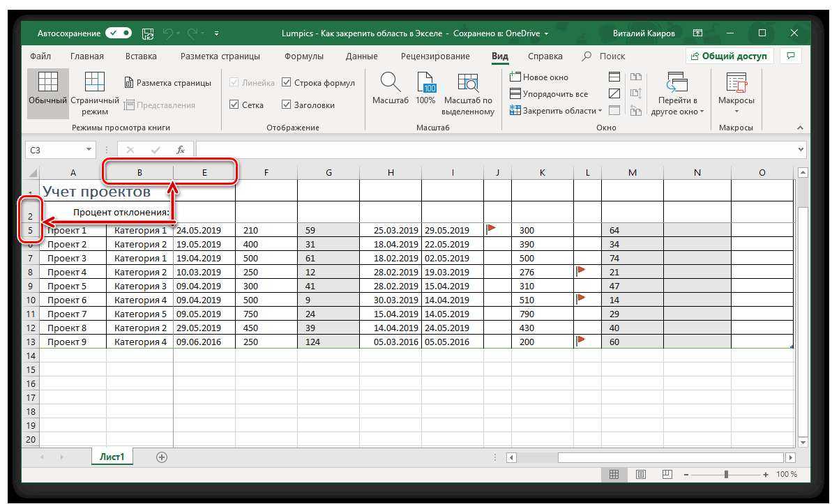Click the Save icon in title bar
This screenshot has height=504, width=832.
click(148, 33)
